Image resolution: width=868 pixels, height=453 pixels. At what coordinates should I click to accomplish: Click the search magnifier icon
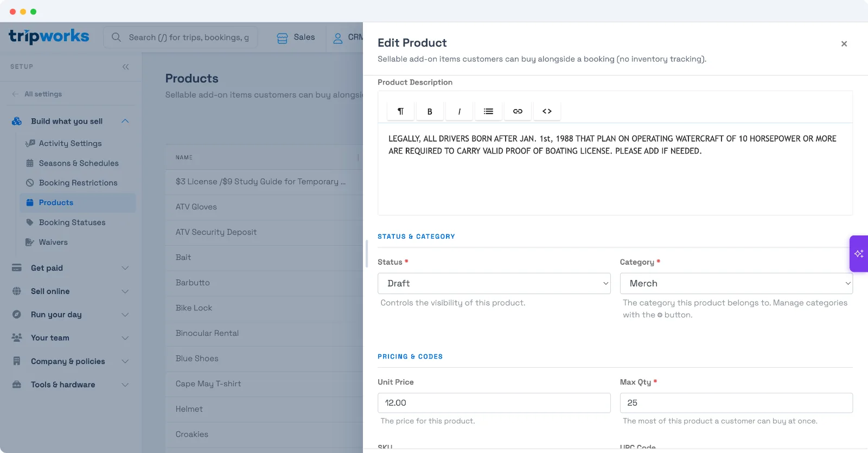(x=116, y=37)
